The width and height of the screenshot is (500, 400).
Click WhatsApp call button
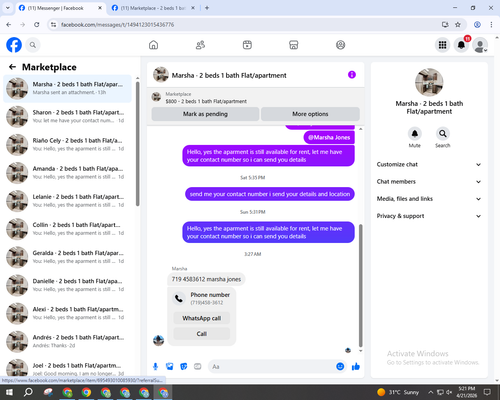tap(202, 318)
